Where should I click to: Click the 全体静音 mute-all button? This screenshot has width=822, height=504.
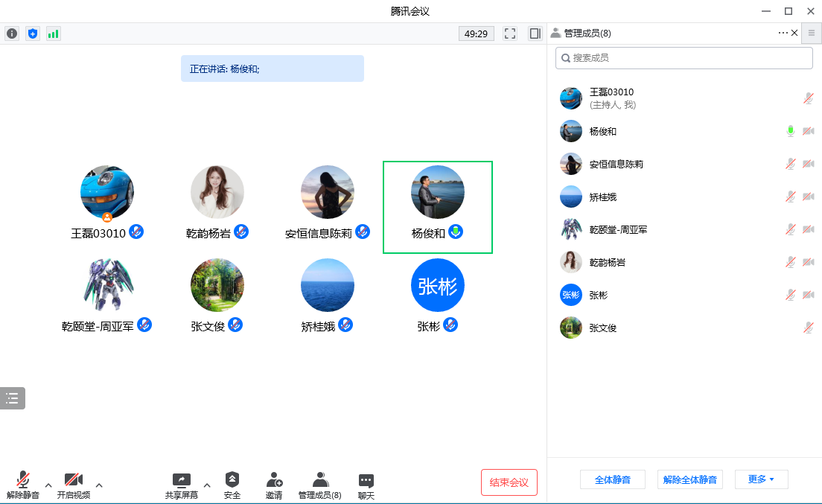coord(613,479)
